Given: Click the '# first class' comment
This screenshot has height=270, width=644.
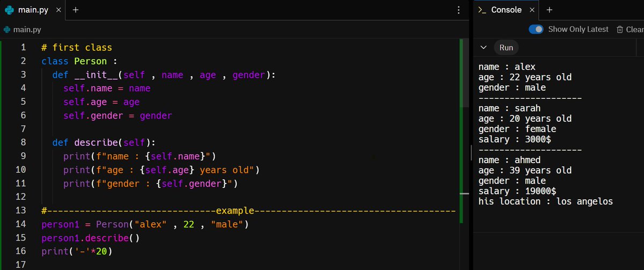Looking at the screenshot, I should (77, 48).
